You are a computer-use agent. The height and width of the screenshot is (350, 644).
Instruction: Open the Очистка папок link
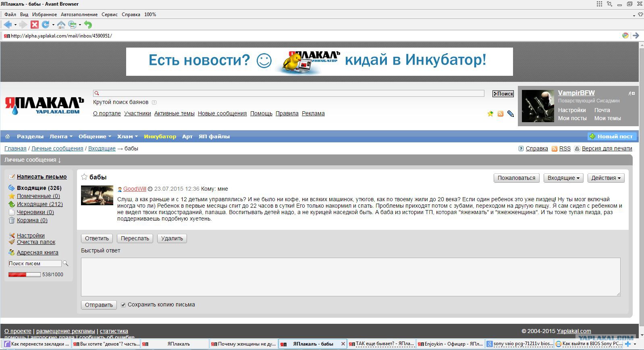tap(36, 242)
